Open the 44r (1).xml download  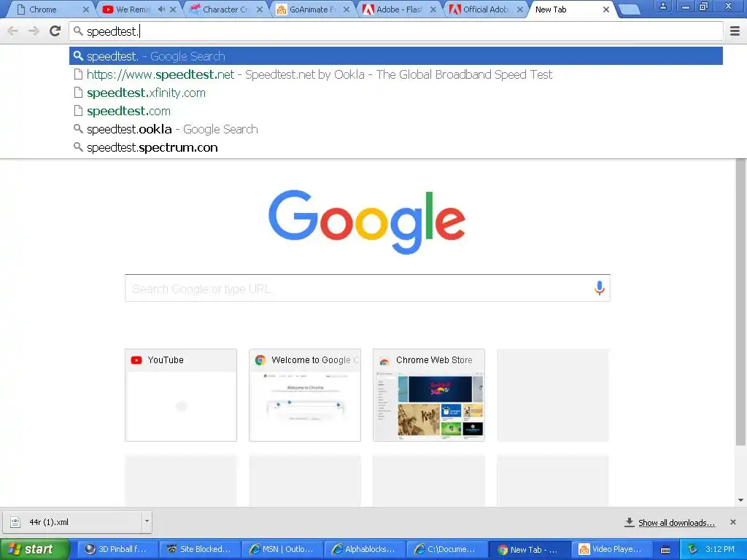[x=72, y=522]
